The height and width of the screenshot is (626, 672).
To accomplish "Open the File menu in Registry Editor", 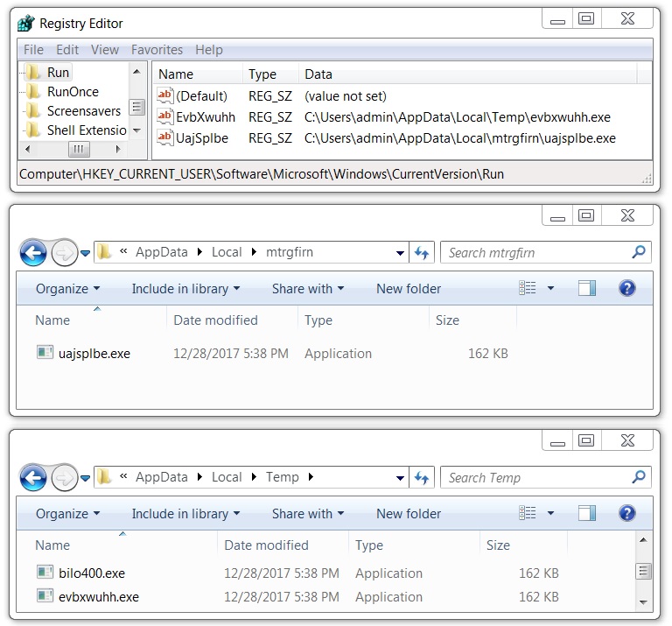I will [x=33, y=50].
